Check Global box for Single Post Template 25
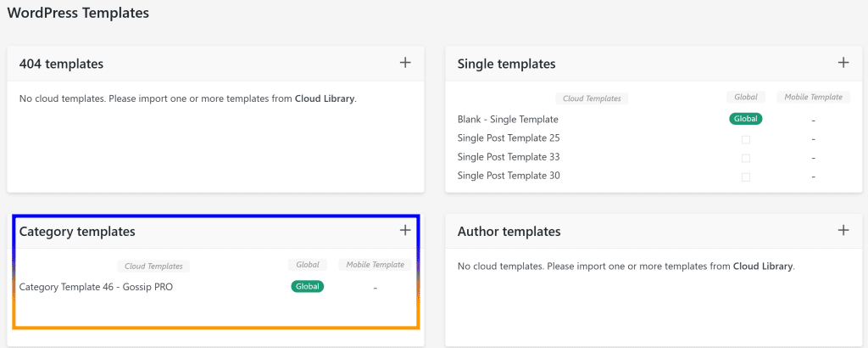This screenshot has height=348, width=868. click(746, 139)
